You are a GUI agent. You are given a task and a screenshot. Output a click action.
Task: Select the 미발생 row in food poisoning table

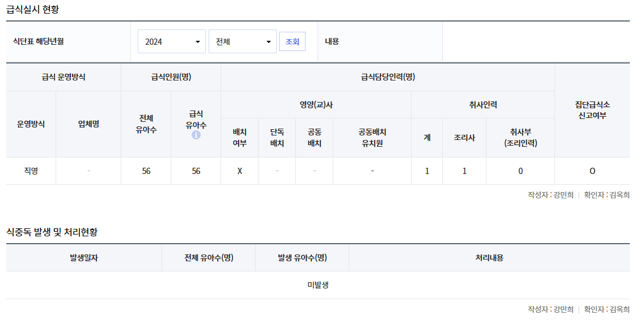click(x=318, y=285)
